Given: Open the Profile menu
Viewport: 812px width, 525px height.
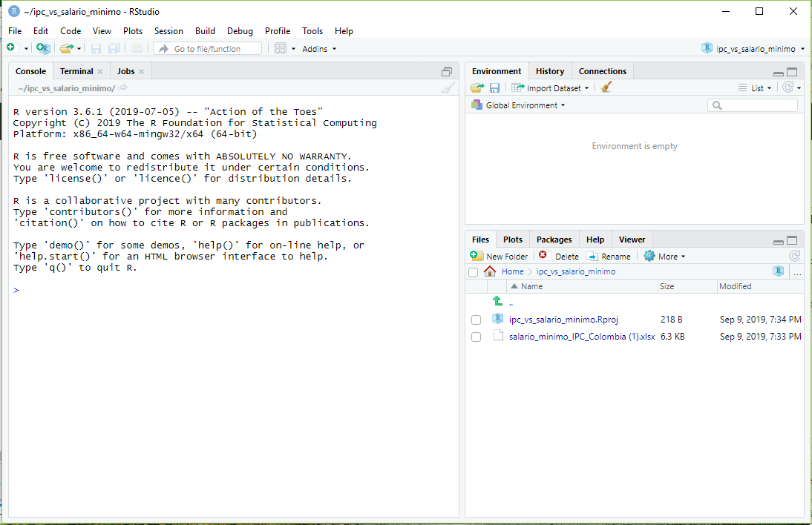Looking at the screenshot, I should [x=277, y=31].
